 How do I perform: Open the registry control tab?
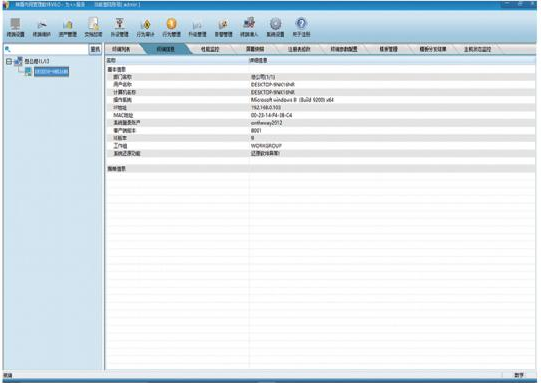click(x=299, y=49)
